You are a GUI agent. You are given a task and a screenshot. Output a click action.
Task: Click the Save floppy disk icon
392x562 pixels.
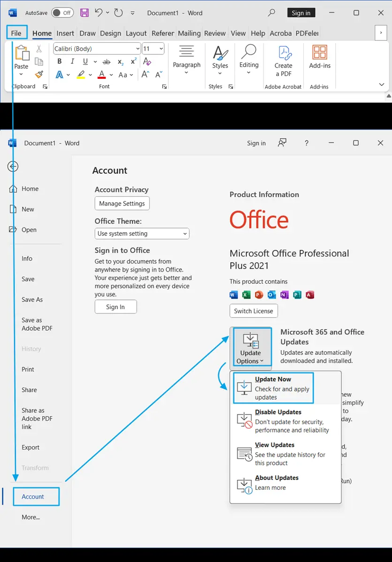[x=84, y=13]
